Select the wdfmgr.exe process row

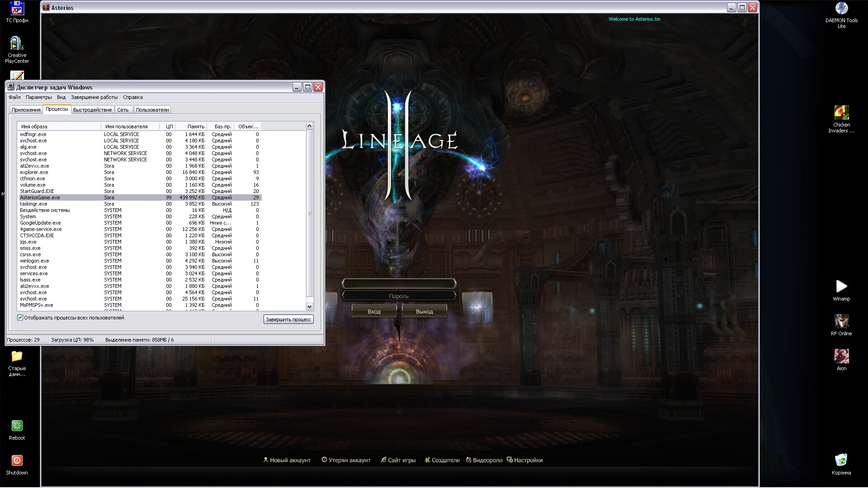140,134
